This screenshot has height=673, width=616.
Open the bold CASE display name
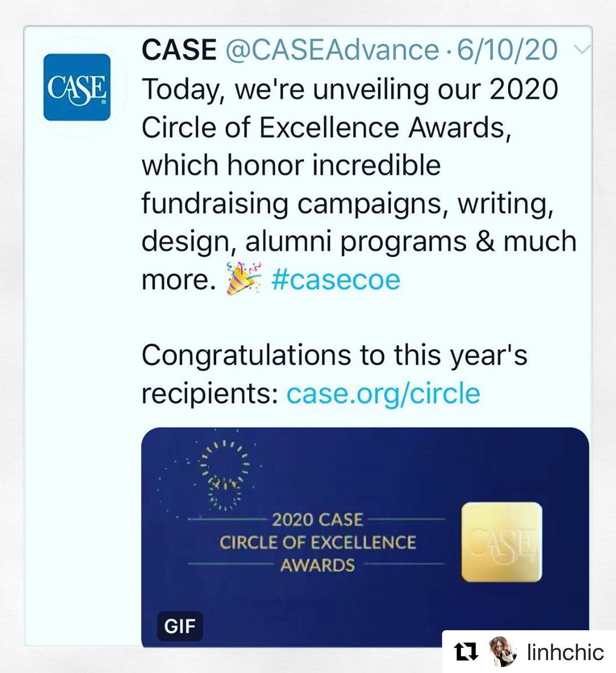click(179, 50)
